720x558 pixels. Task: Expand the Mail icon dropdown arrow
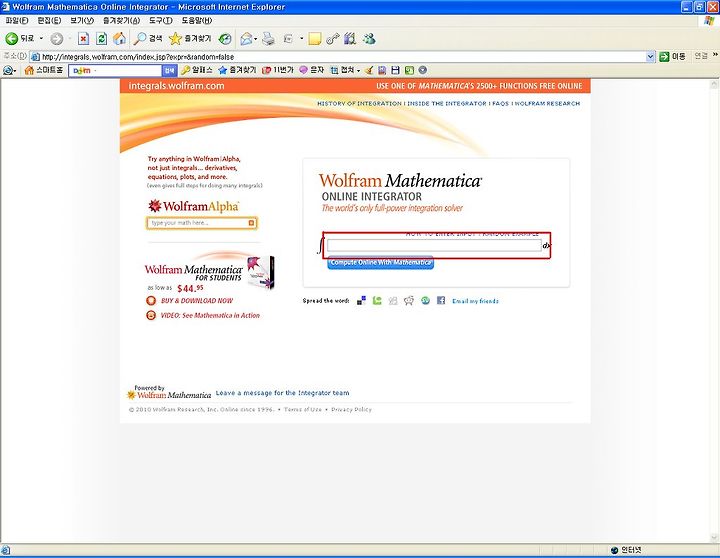coord(255,39)
